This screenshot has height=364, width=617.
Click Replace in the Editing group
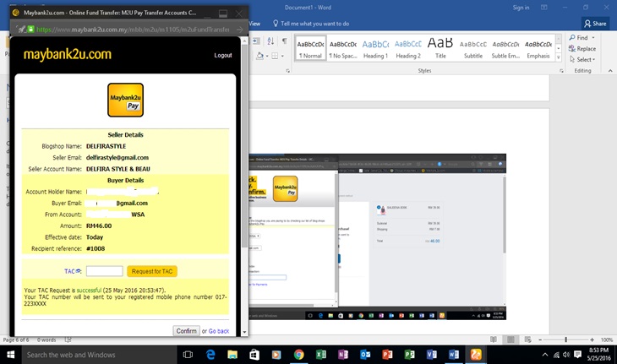(582, 49)
